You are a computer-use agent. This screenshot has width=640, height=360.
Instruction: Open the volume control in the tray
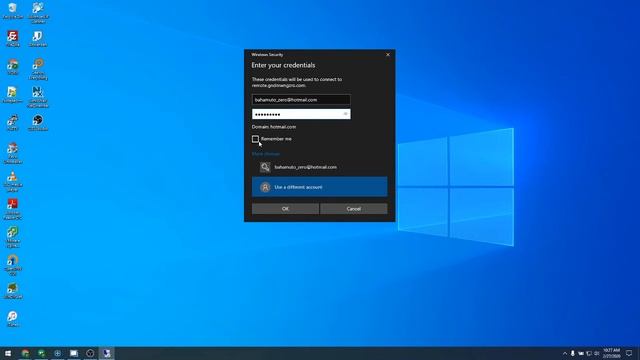tap(596, 353)
